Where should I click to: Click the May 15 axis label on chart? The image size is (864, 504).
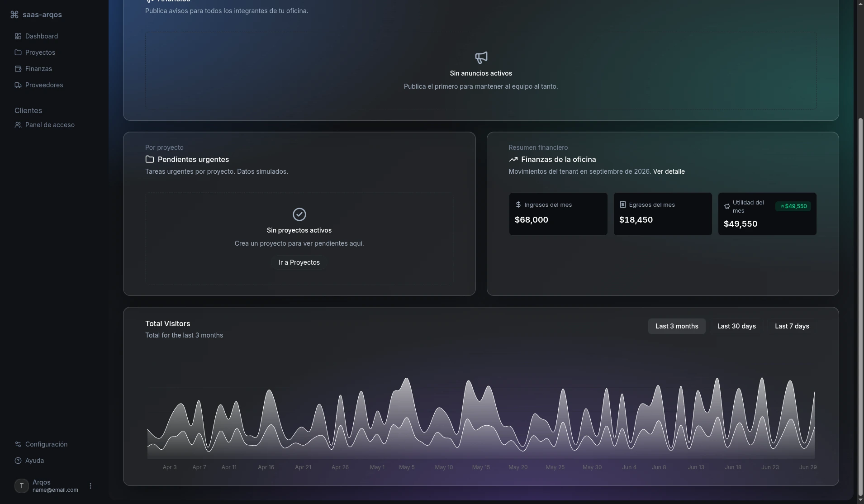tap(481, 467)
